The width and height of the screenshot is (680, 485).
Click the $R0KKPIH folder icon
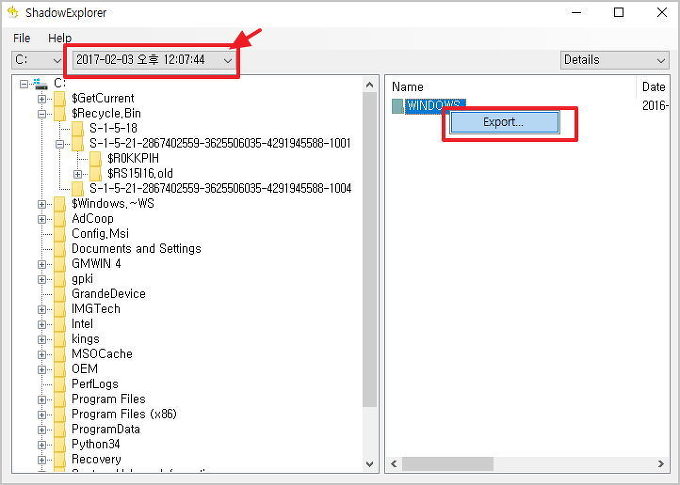[x=95, y=158]
